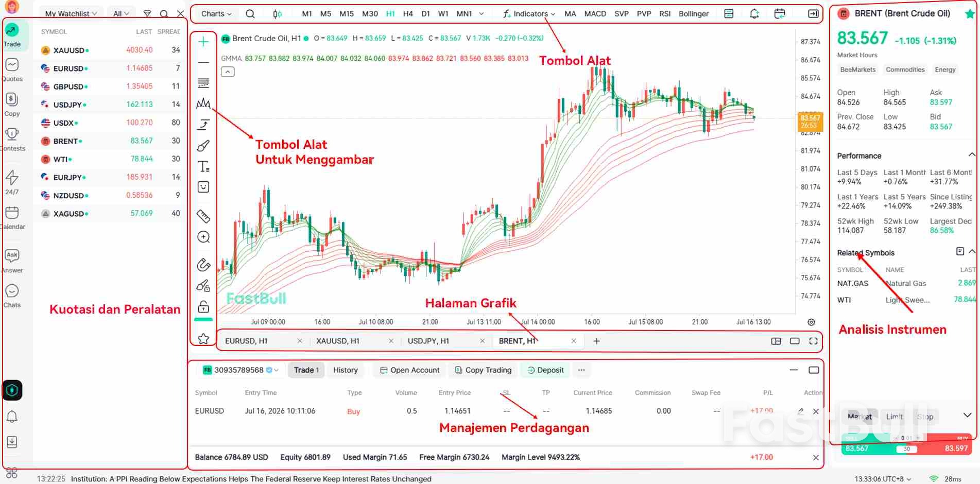Collapse the Performance section
The width and height of the screenshot is (980, 484).
click(x=971, y=155)
